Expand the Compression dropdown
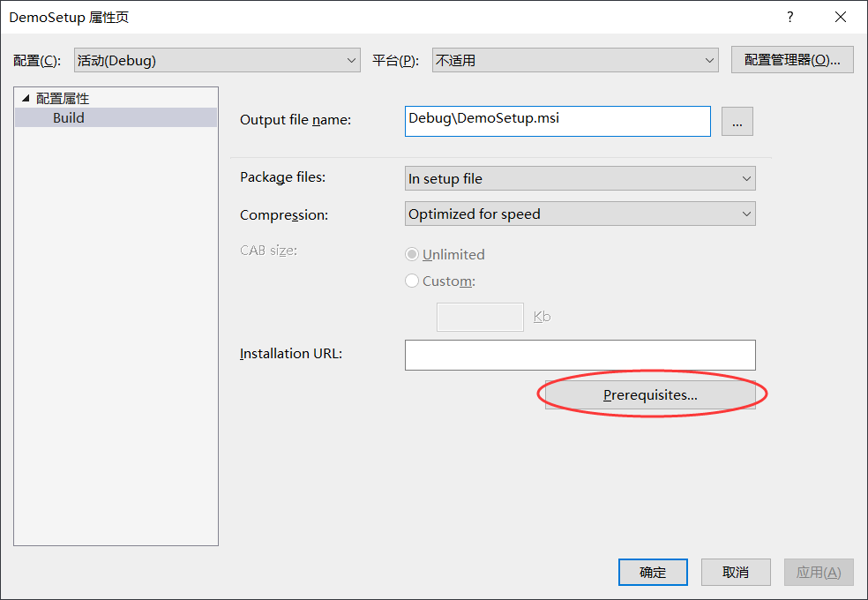The height and width of the screenshot is (600, 868). pos(580,214)
